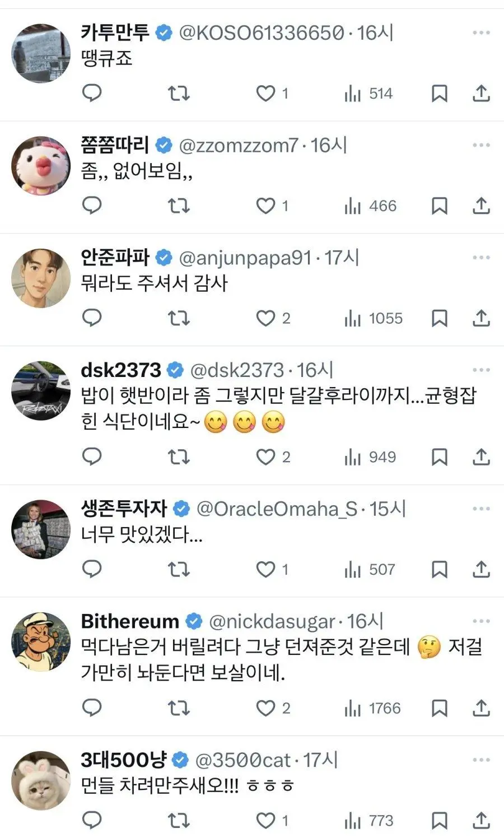This screenshot has height=838, width=504.
Task: Like 안준파파's tweet
Action: (273, 318)
